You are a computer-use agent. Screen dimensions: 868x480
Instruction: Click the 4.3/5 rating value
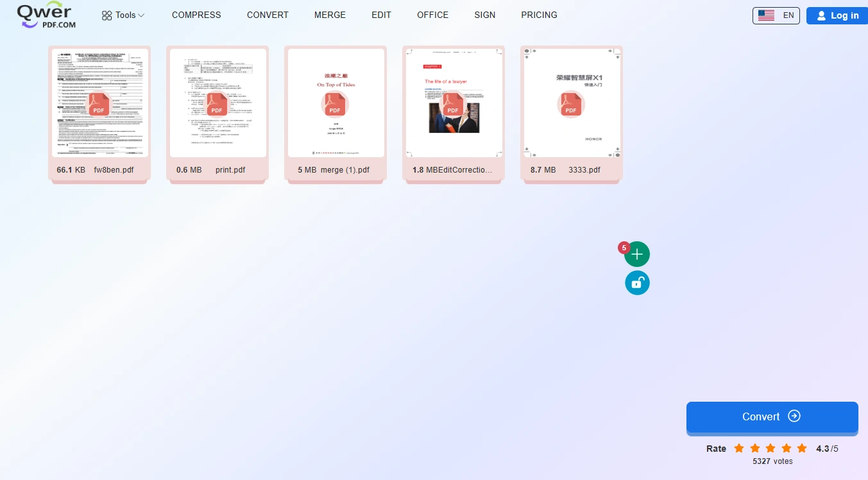[827, 449]
